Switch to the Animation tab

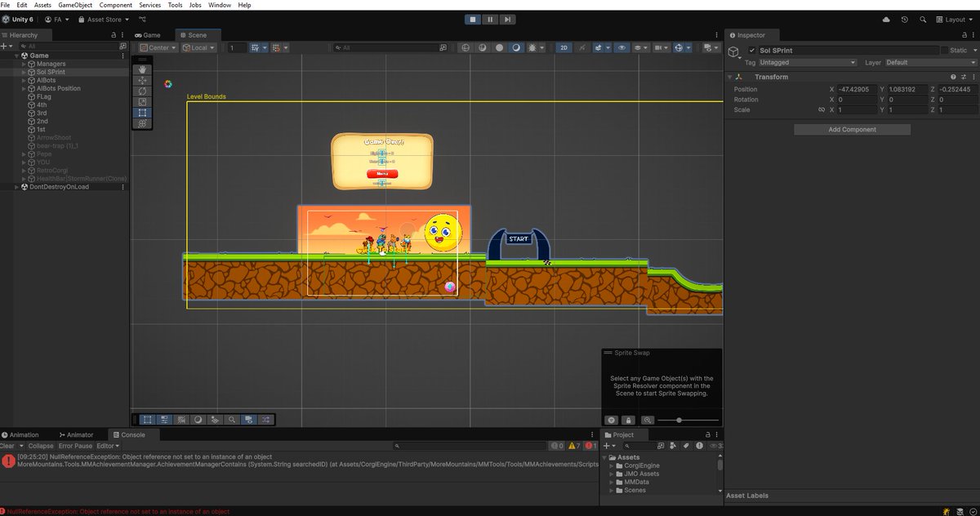20,434
